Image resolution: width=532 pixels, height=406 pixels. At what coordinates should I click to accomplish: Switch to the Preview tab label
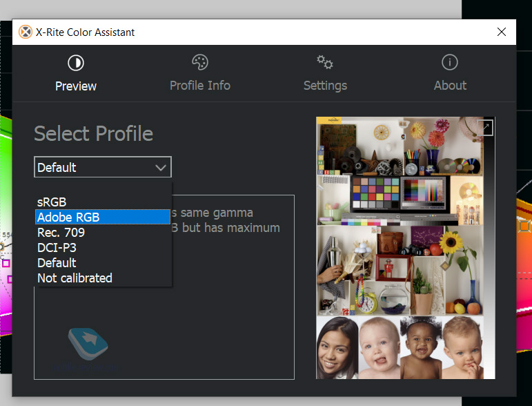click(76, 86)
